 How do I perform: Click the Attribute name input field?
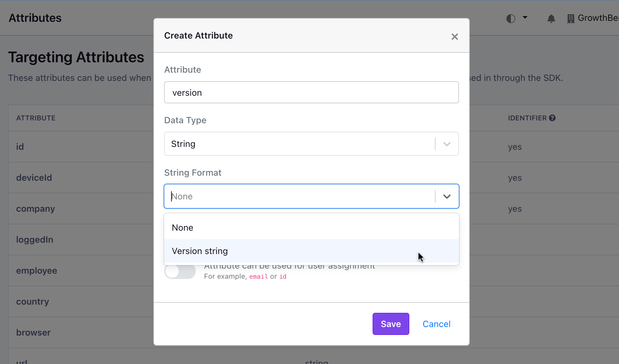(x=311, y=92)
